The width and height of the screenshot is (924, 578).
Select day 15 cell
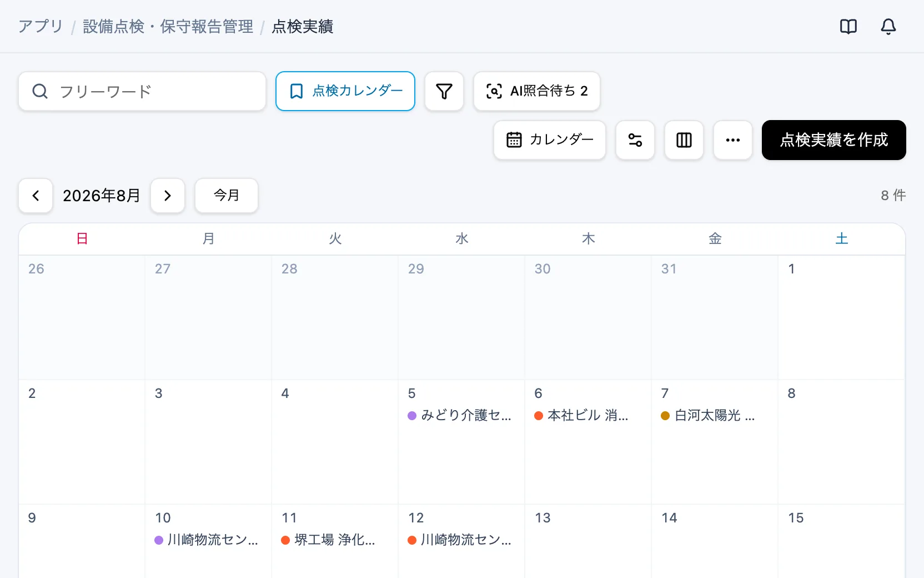(841, 541)
